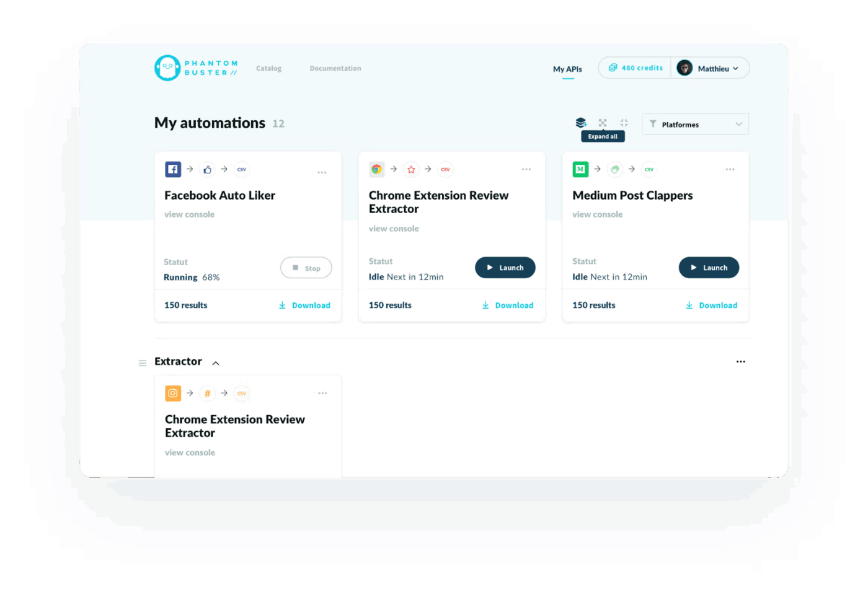868x593 pixels.
Task: Open the Platformes filter dropdown
Action: 694,124
